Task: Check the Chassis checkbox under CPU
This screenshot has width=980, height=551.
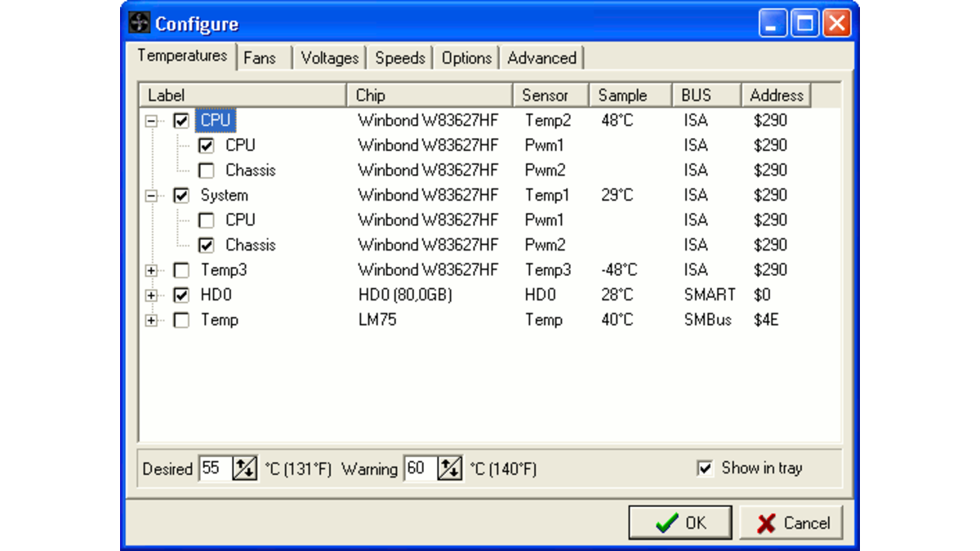Action: click(x=207, y=171)
